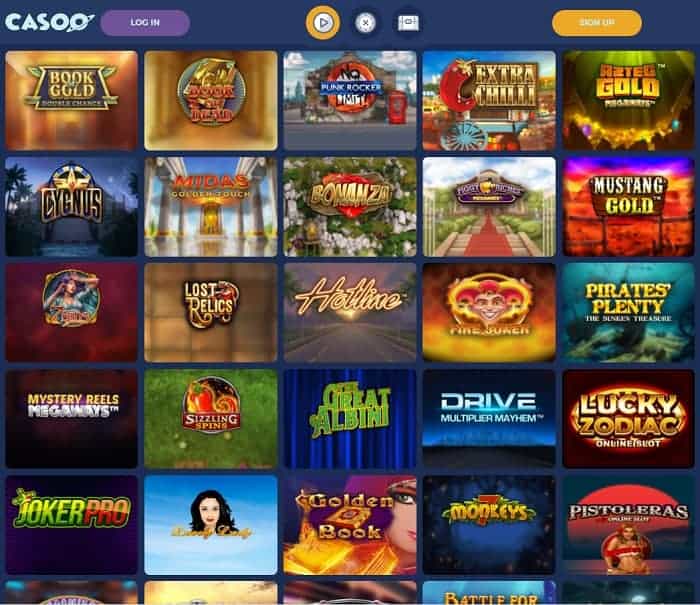700x605 pixels.
Task: Open Punk Rocker game tile
Action: pos(350,100)
